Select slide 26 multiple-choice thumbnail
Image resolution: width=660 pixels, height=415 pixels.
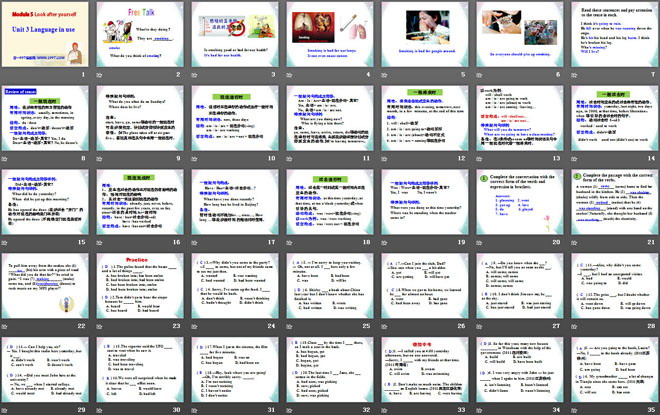[425, 285]
